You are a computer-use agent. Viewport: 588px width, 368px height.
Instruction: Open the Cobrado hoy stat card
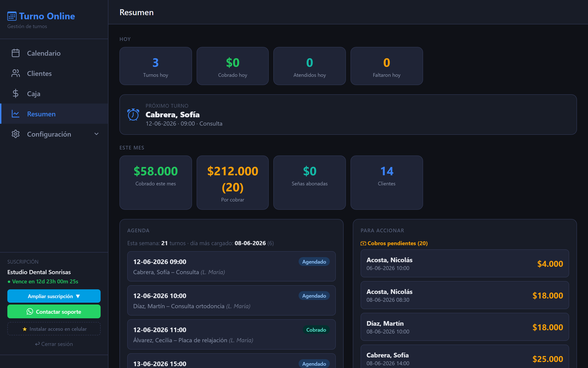point(233,66)
